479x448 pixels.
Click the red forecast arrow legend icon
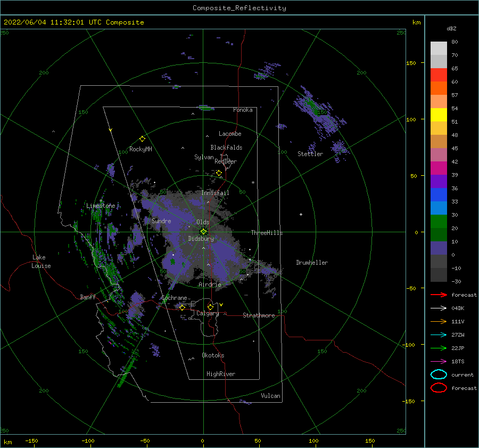(439, 295)
